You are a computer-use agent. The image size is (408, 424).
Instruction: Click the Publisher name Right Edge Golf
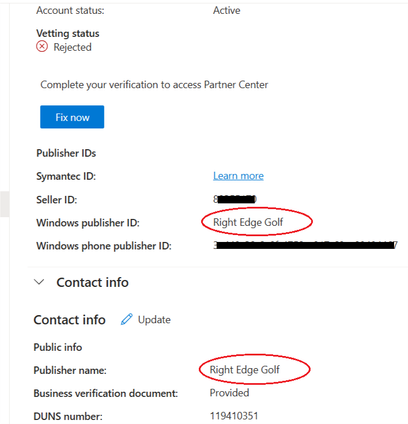(244, 370)
